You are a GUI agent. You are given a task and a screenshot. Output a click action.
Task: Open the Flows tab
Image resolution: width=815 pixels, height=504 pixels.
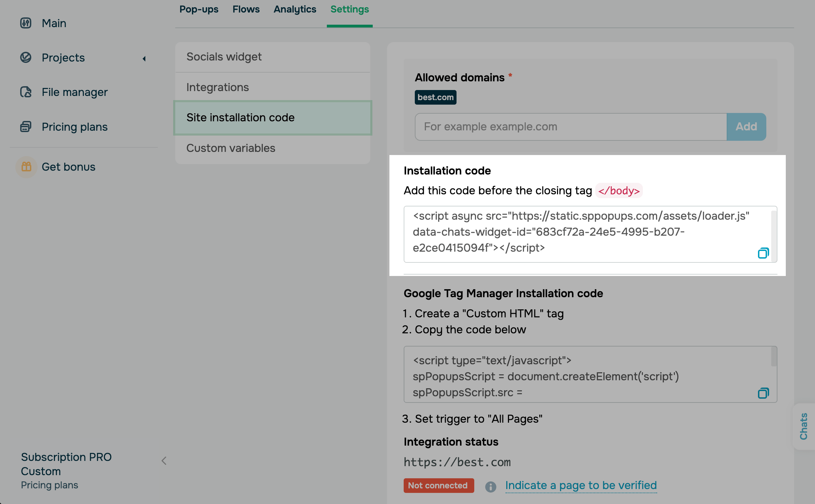tap(246, 9)
